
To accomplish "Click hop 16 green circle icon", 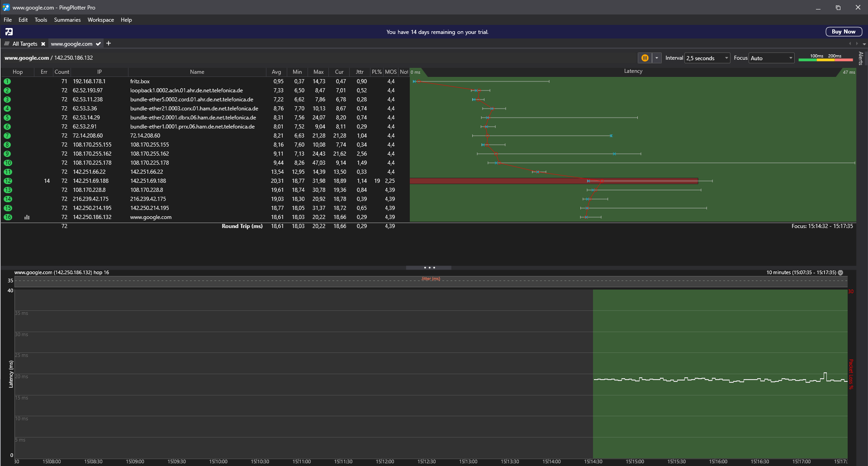I will (8, 217).
